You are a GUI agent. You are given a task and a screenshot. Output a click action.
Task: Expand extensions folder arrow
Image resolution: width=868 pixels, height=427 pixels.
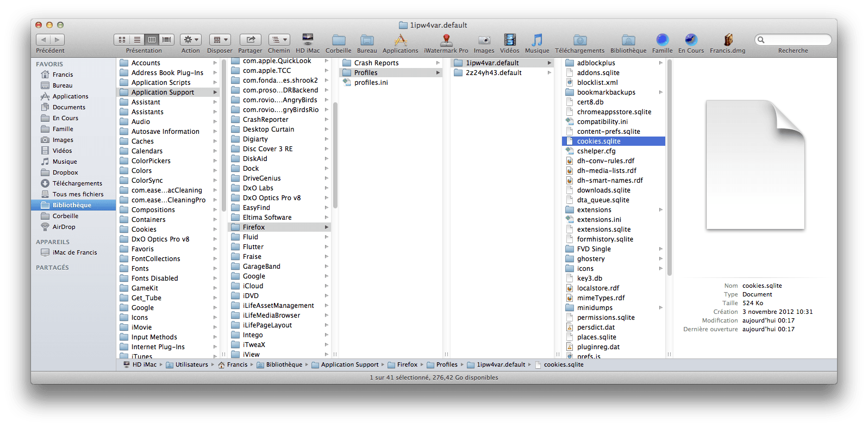pos(661,210)
